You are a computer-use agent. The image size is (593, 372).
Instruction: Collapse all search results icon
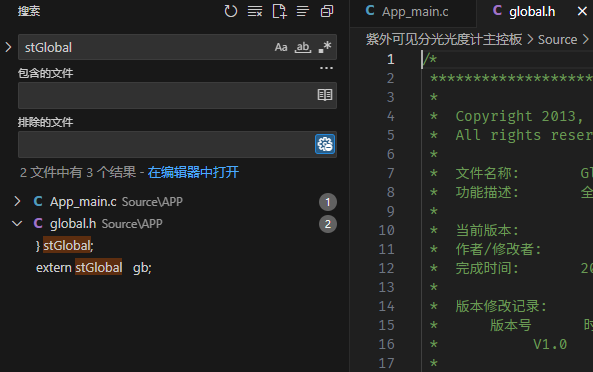coord(327,11)
